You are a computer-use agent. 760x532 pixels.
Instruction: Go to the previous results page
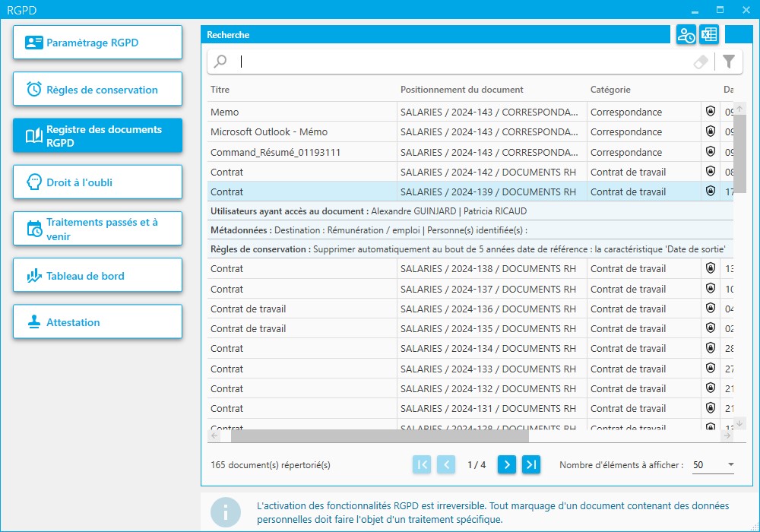(x=446, y=464)
